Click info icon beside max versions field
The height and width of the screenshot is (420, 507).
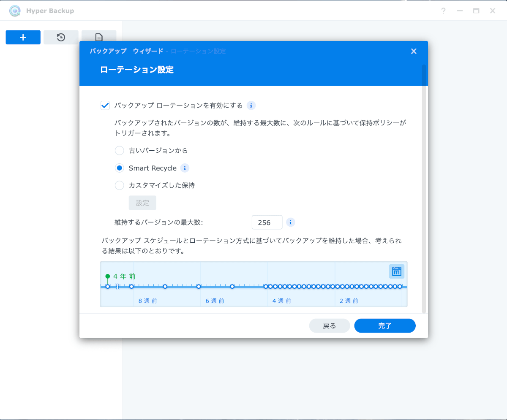(290, 222)
